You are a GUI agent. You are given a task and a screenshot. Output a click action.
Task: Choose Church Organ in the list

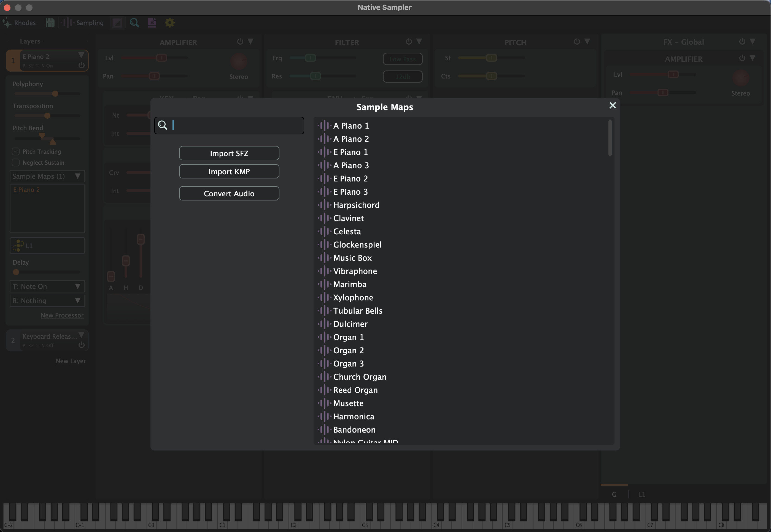pos(360,377)
